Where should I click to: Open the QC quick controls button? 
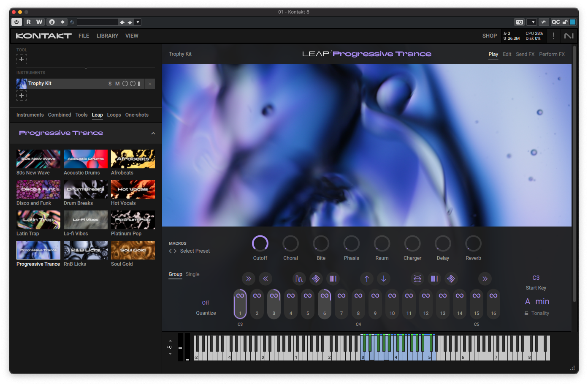click(x=556, y=22)
